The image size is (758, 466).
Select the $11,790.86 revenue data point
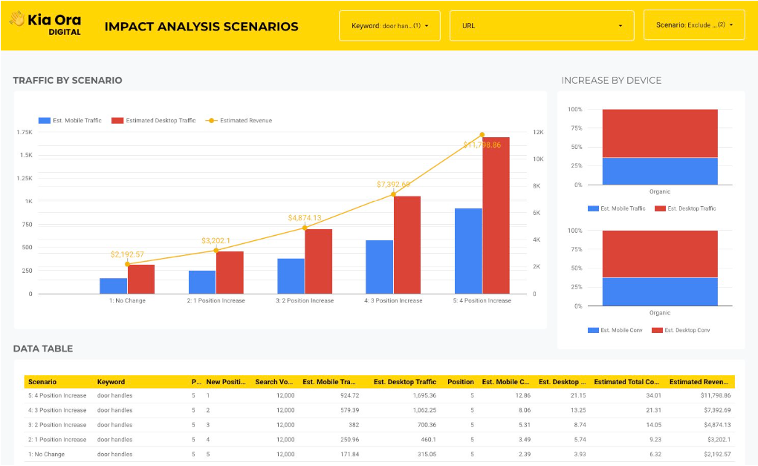pos(482,135)
